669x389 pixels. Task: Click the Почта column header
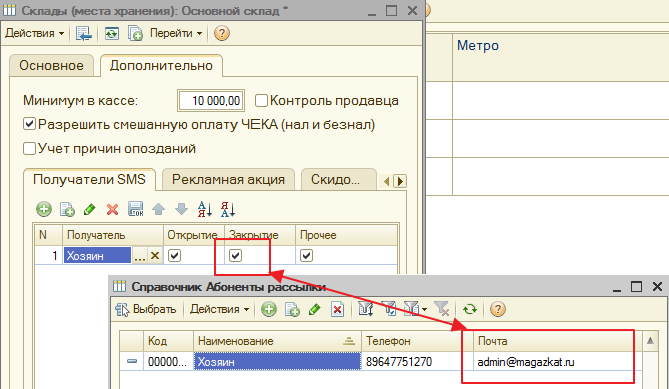[557, 341]
